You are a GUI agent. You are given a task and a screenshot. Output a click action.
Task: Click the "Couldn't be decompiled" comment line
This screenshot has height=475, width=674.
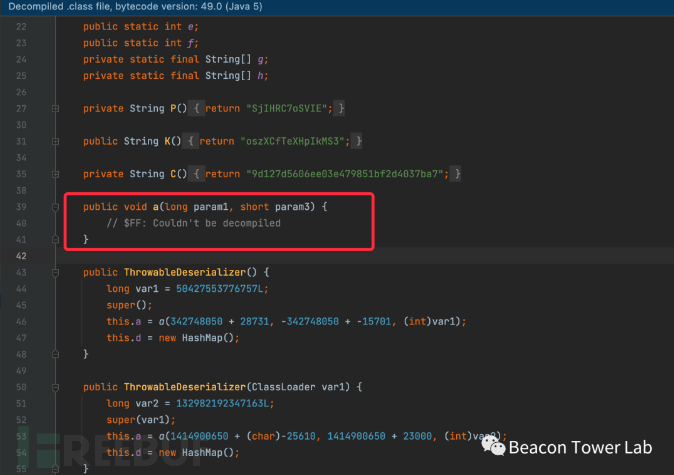tap(194, 223)
